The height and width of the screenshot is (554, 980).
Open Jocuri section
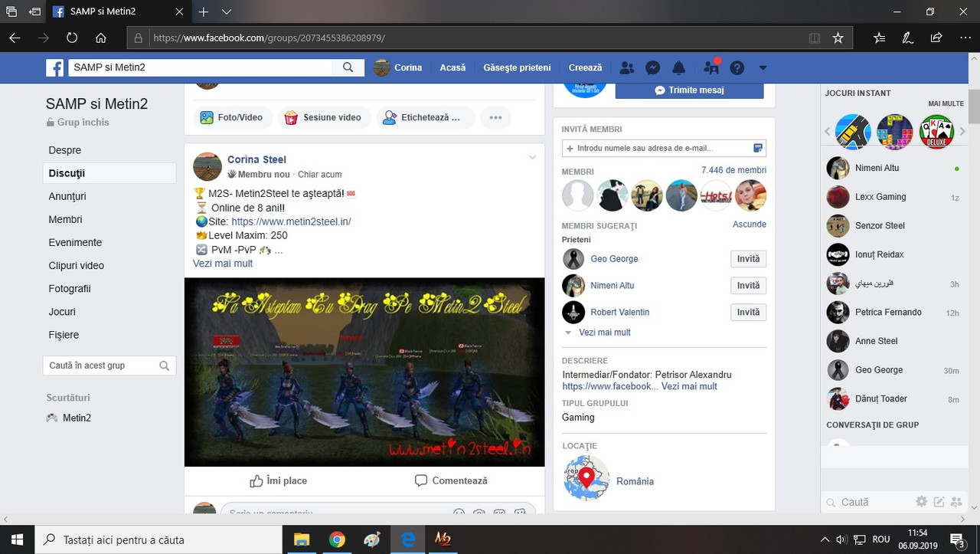tap(62, 312)
